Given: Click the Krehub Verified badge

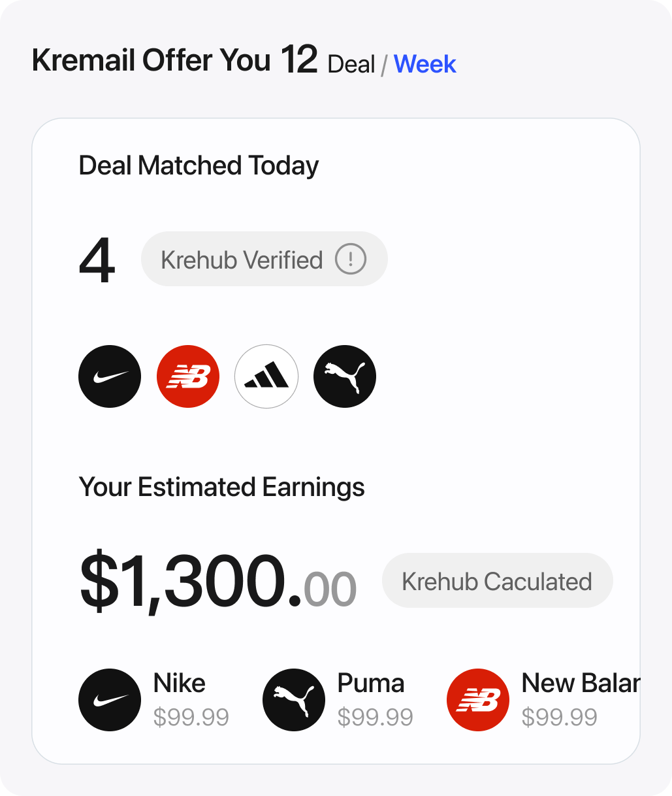Looking at the screenshot, I should click(264, 259).
